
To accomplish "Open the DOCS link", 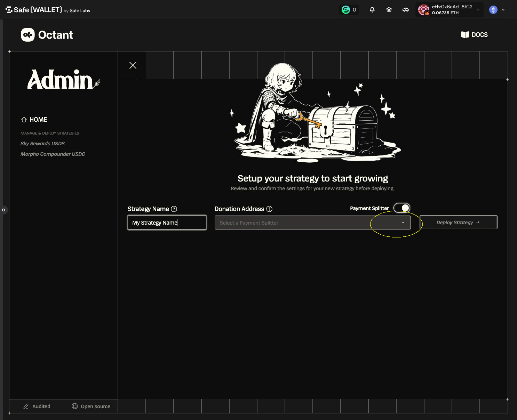I will point(474,35).
